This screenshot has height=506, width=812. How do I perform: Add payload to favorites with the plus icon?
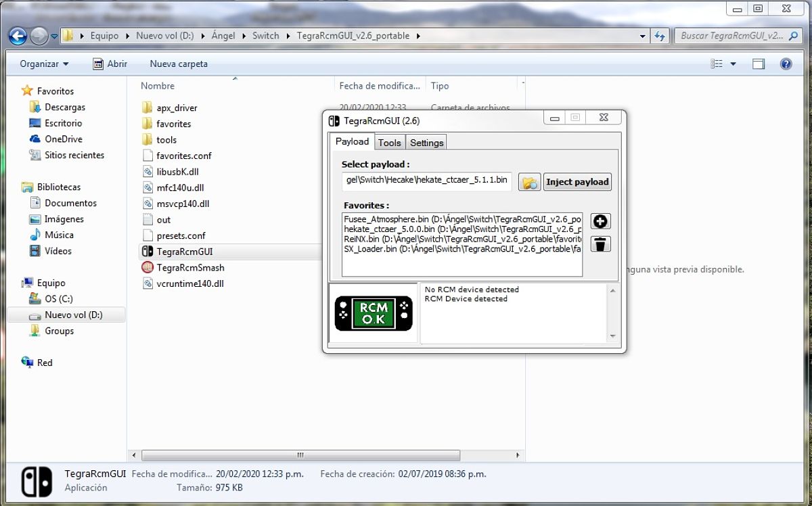[600, 221]
